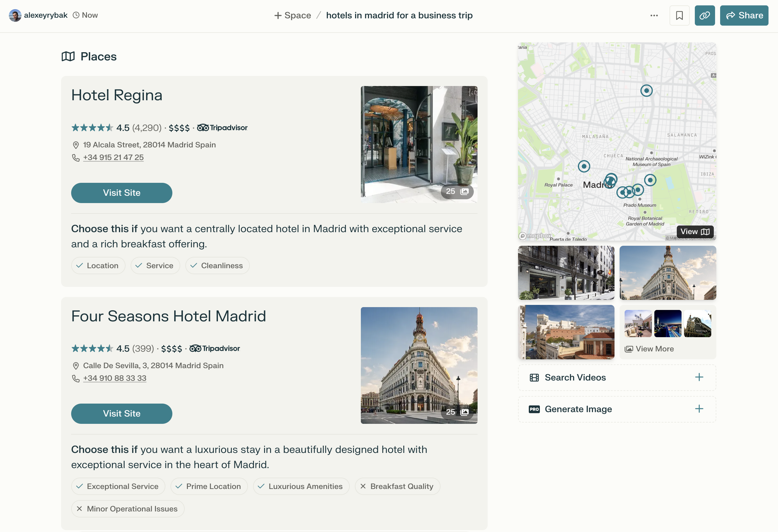Click the Search Videos film icon
This screenshot has height=532, width=778.
[534, 378]
